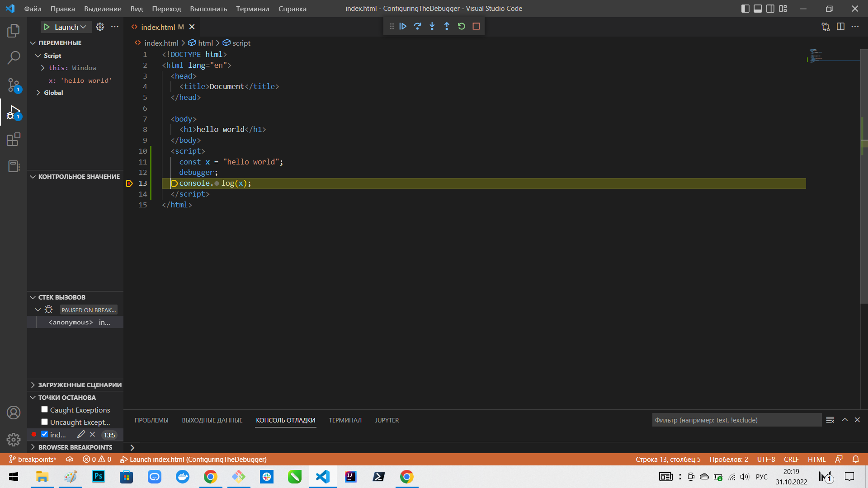
Task: Restart the debug session
Action: (461, 26)
